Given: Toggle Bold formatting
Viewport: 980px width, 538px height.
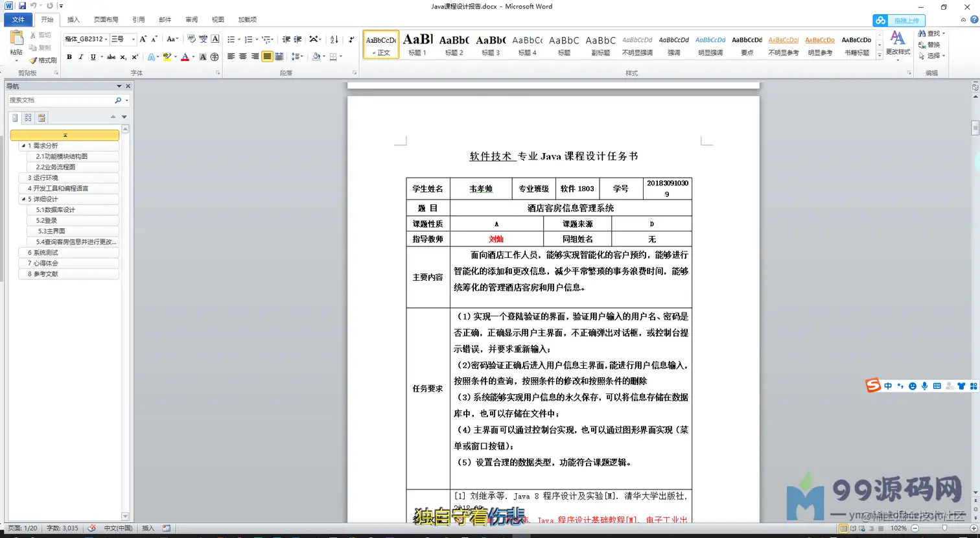Looking at the screenshot, I should 69,57.
